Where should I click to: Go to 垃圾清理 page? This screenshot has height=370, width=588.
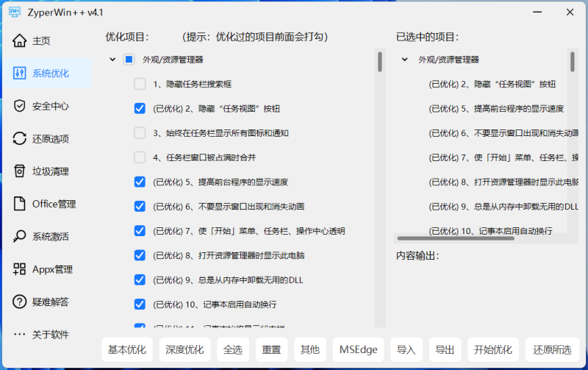[x=50, y=171]
